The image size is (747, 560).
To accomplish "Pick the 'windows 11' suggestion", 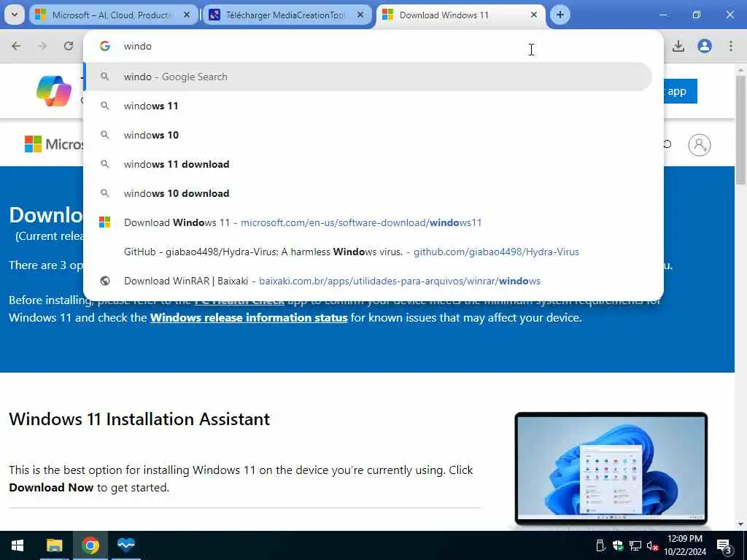I will 368,106.
